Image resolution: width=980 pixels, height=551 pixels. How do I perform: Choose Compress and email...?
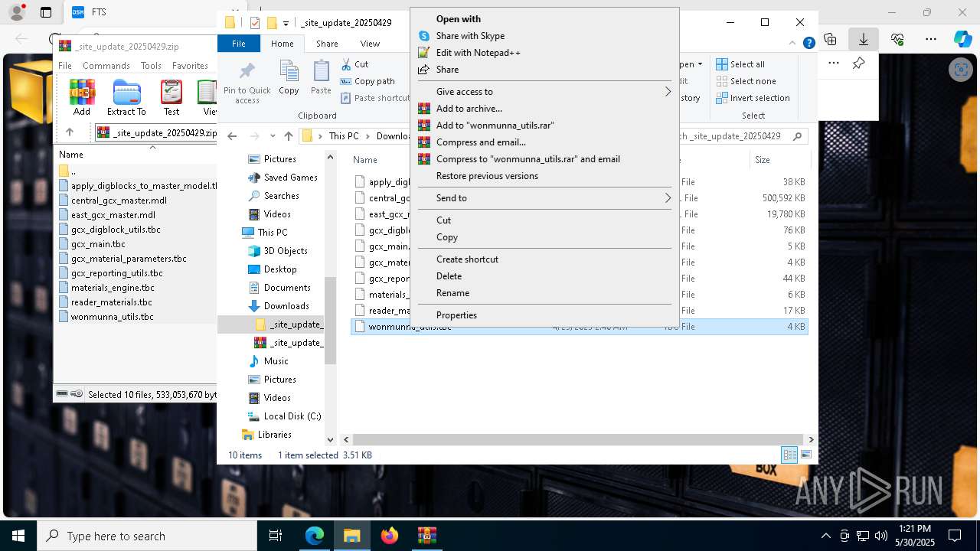click(544, 142)
